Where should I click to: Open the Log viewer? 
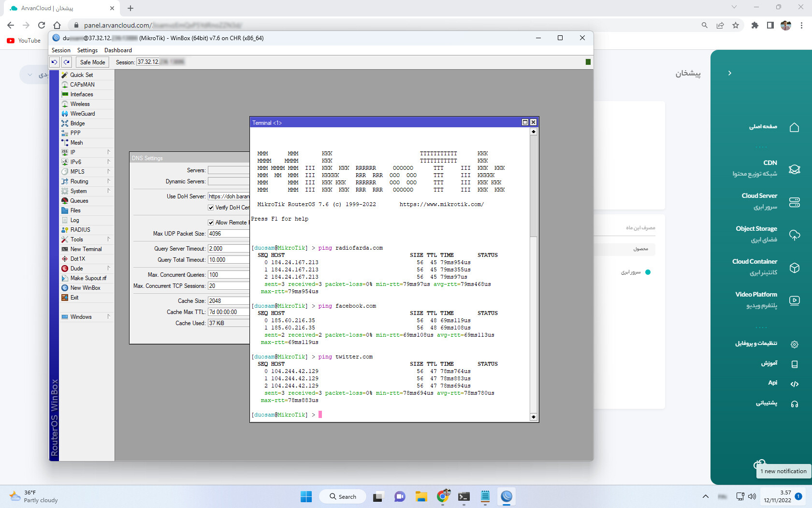tap(74, 220)
